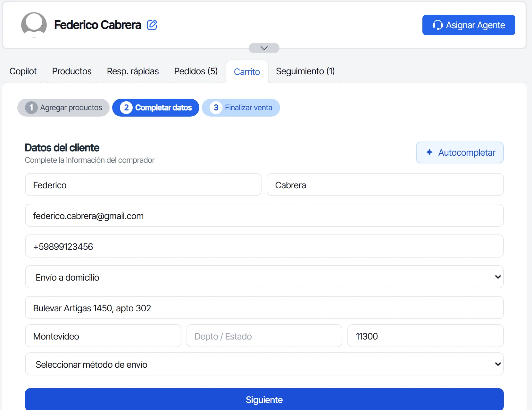Click the headset icon on Asignar Agente

[x=437, y=25]
